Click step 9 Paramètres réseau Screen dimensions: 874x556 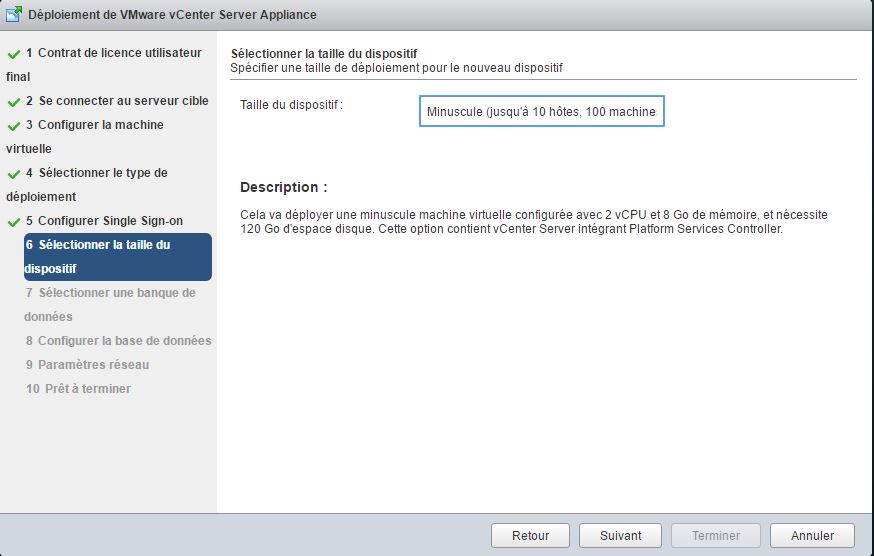coord(87,365)
